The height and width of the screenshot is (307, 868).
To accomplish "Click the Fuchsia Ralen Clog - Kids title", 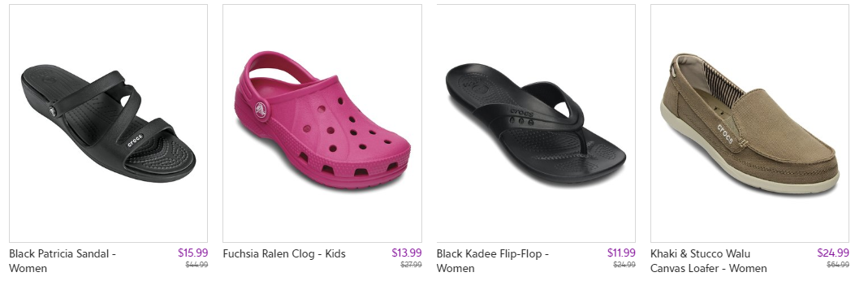I will point(284,253).
